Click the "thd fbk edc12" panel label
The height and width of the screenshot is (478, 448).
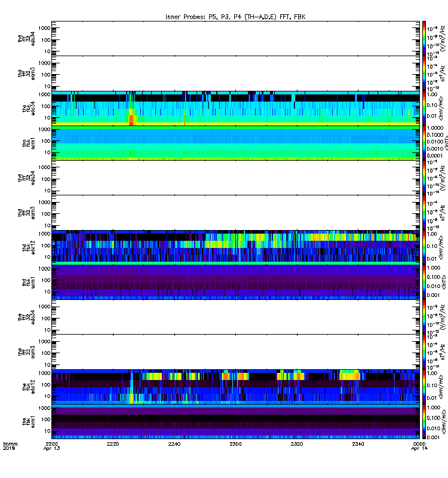(29, 247)
